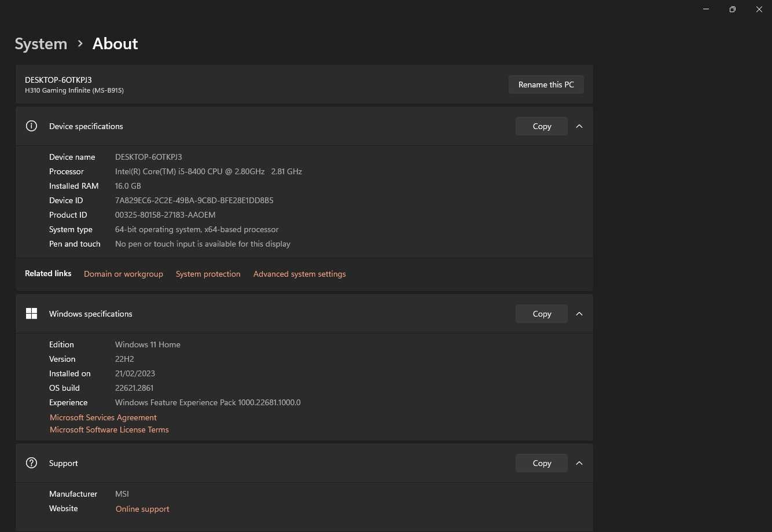Viewport: 772px width, 532px height.
Task: Click the Device specifications info icon
Action: pos(32,126)
